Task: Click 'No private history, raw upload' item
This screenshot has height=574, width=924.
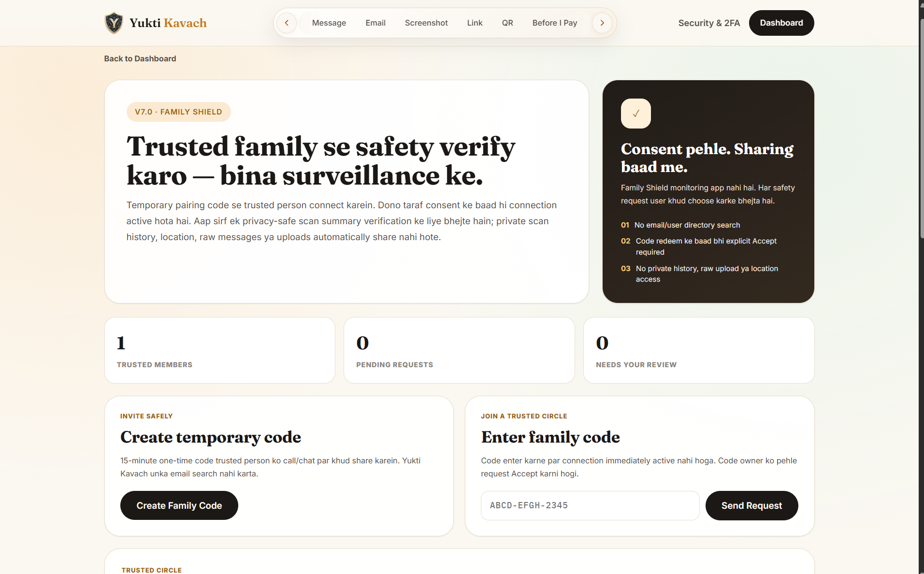Action: [x=700, y=274]
